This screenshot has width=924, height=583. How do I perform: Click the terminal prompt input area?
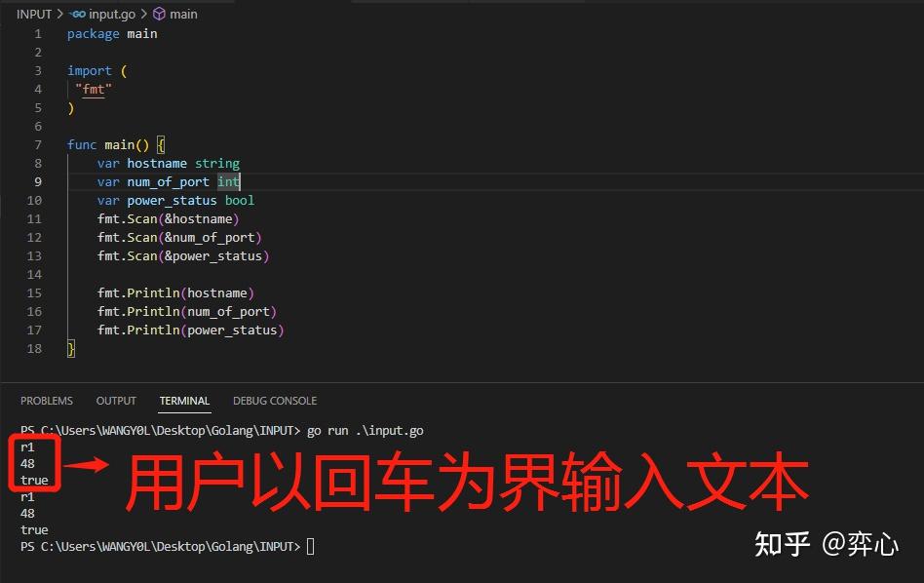[x=311, y=546]
